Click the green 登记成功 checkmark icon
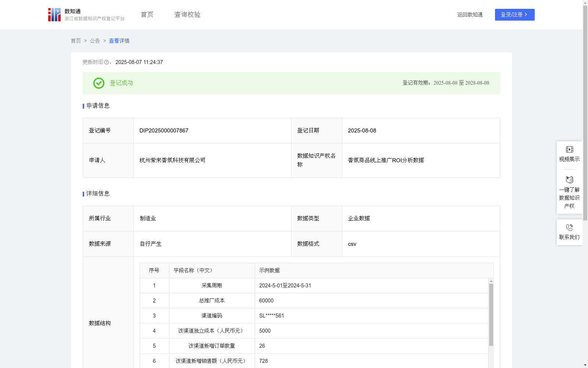Image resolution: width=588 pixels, height=368 pixels. (99, 83)
